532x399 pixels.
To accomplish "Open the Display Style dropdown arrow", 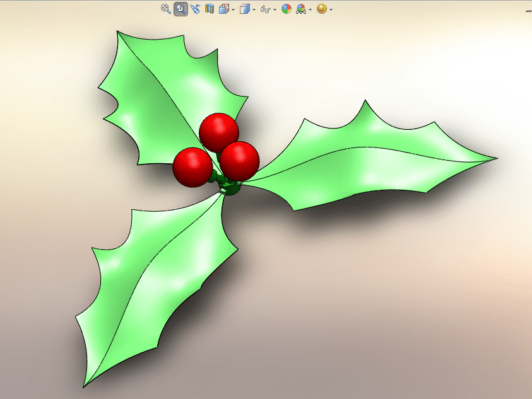I will pos(254,9).
